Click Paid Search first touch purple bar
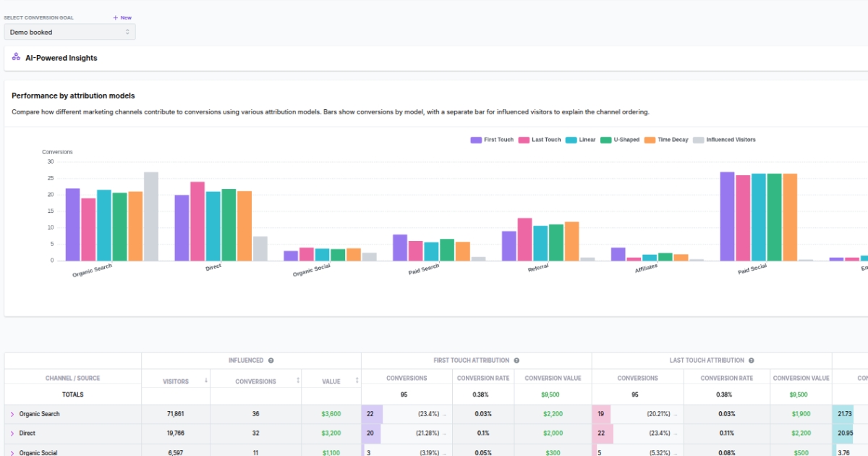 point(400,248)
